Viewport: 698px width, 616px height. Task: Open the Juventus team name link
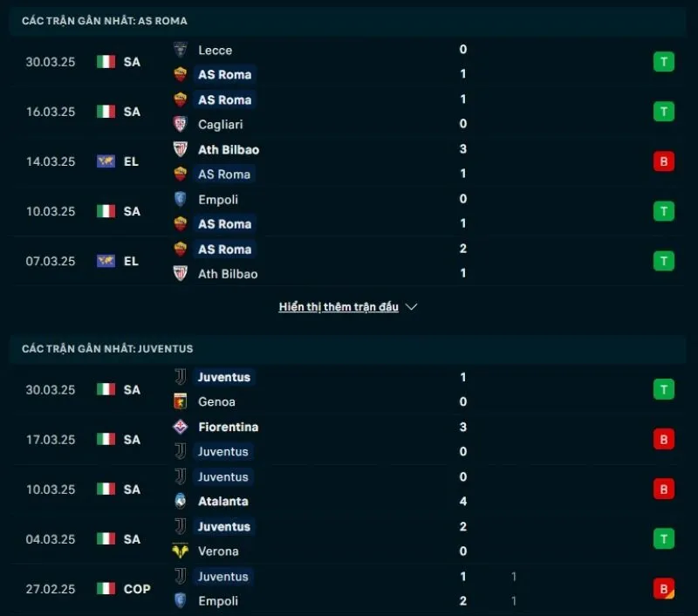[223, 377]
